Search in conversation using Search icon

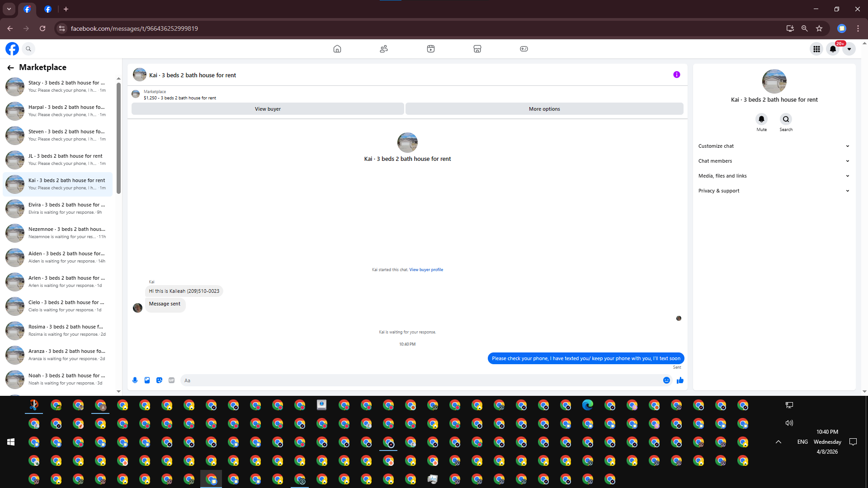(786, 119)
